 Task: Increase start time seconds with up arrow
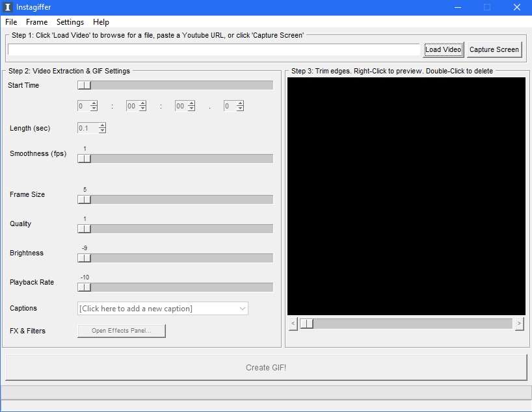coord(192,103)
